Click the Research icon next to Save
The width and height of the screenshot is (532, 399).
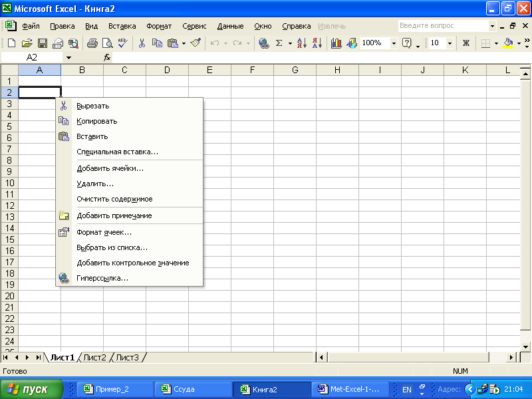73,43
